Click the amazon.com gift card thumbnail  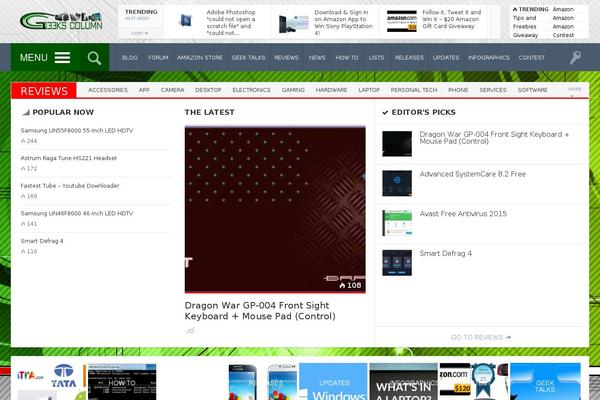[401, 21]
